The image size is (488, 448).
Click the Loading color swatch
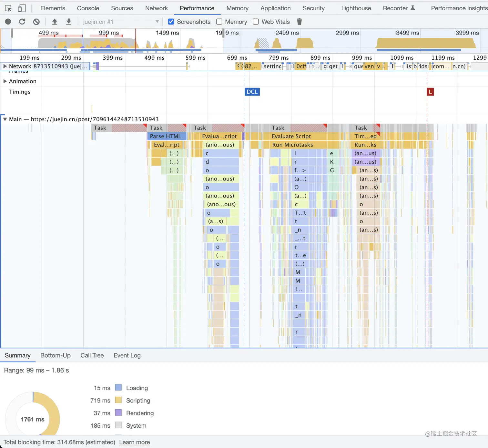[x=118, y=388]
